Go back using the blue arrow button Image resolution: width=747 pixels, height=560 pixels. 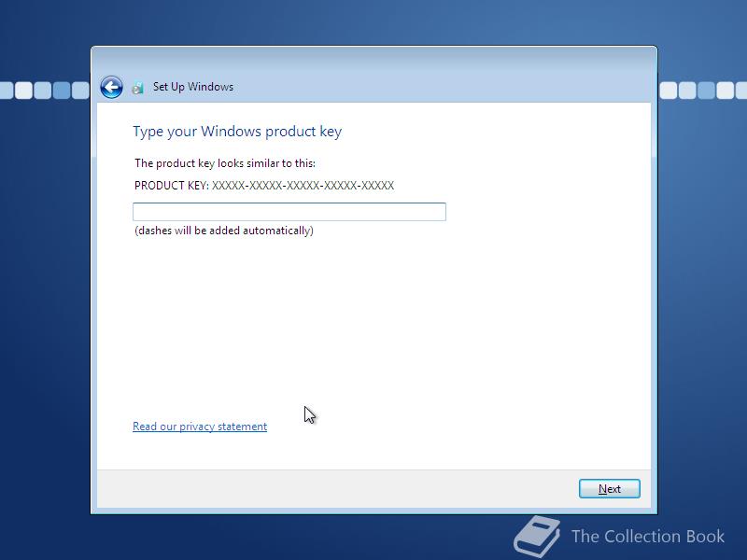[x=111, y=87]
